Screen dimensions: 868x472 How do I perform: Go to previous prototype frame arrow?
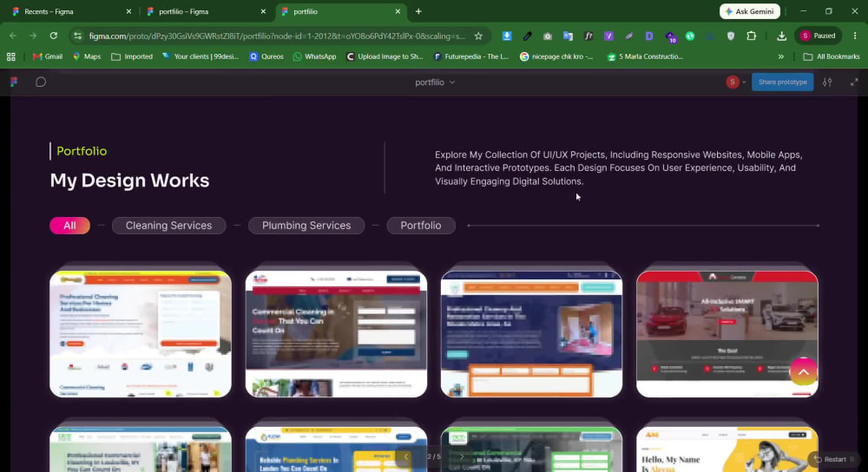406,456
